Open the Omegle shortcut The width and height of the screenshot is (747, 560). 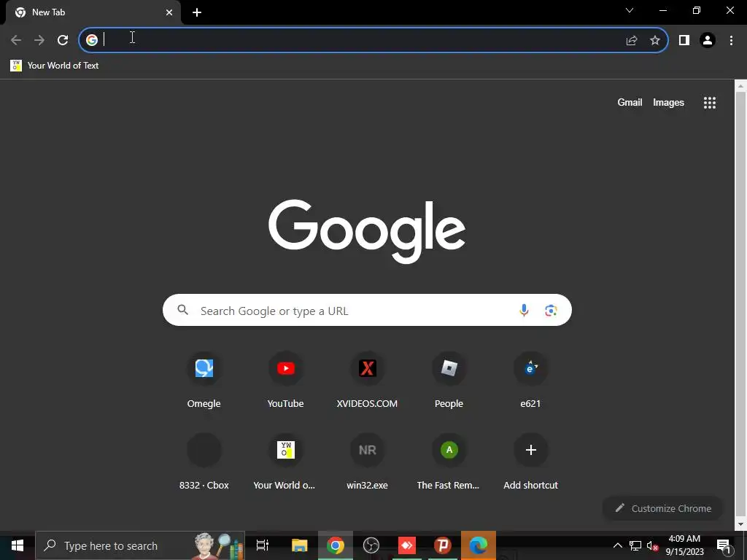coord(204,380)
